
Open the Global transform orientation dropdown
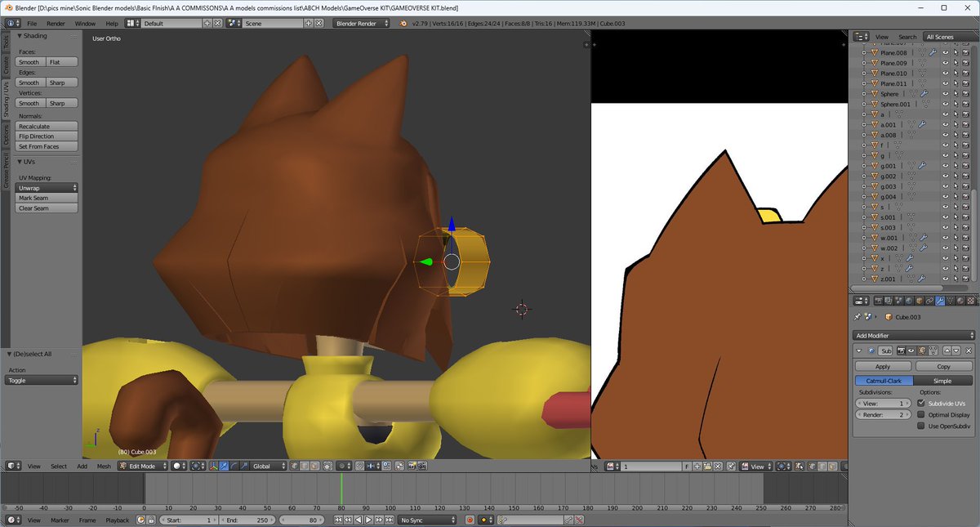[269, 466]
